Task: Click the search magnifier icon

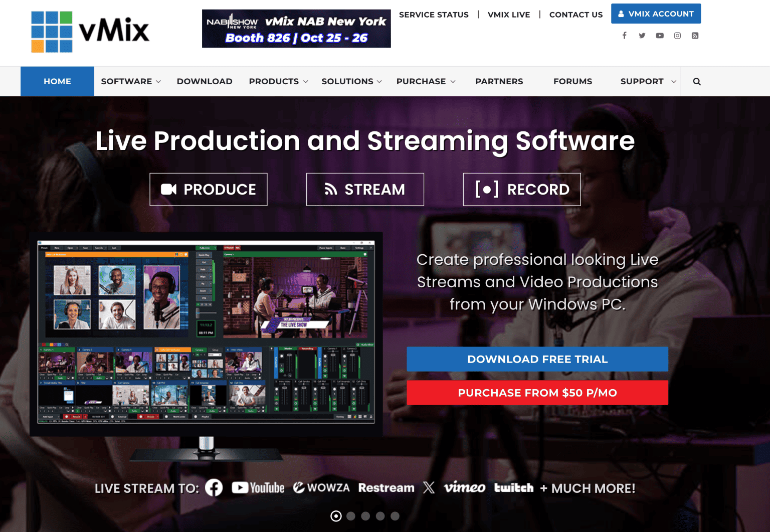Action: 696,81
